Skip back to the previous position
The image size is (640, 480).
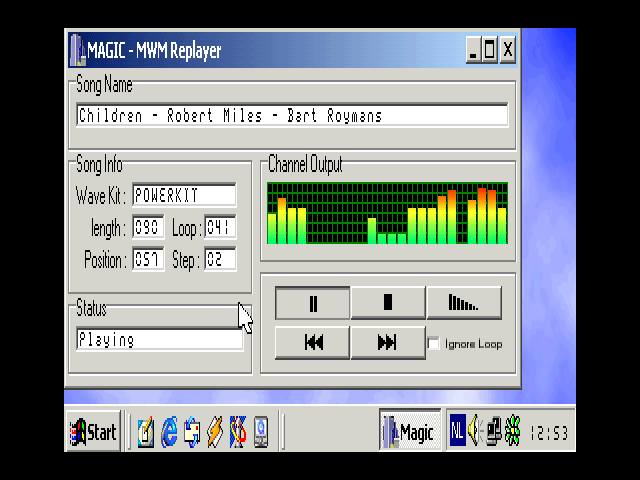pyautogui.click(x=313, y=342)
